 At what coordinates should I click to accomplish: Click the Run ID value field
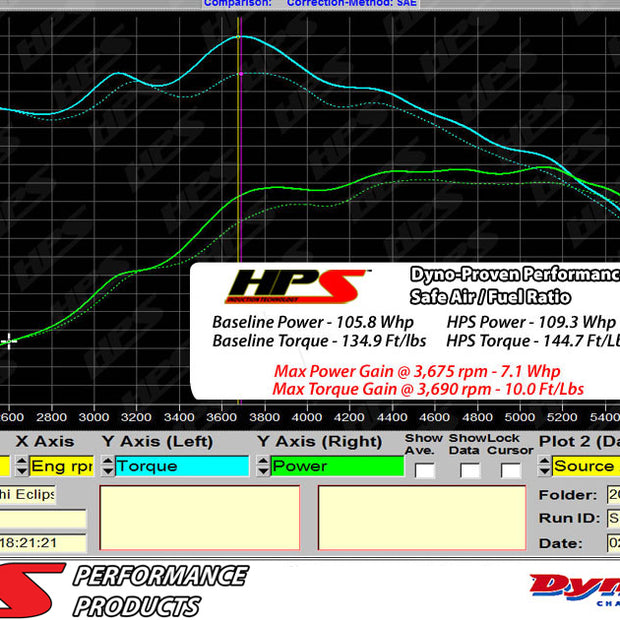tap(614, 518)
